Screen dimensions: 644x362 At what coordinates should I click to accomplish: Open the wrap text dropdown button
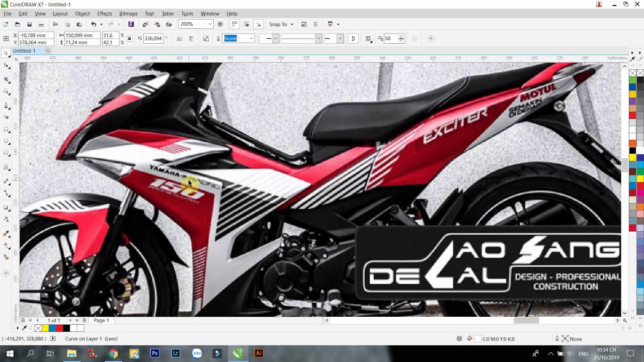click(x=369, y=39)
